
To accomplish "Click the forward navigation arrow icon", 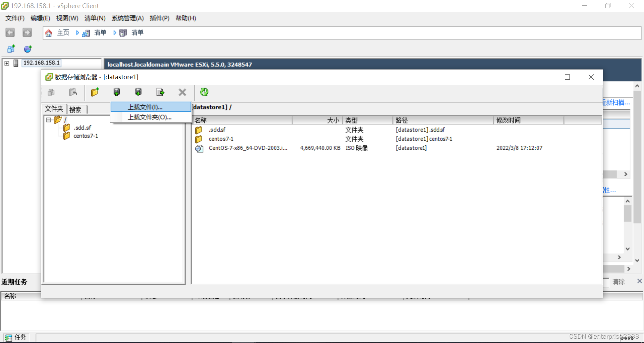I will 27,33.
